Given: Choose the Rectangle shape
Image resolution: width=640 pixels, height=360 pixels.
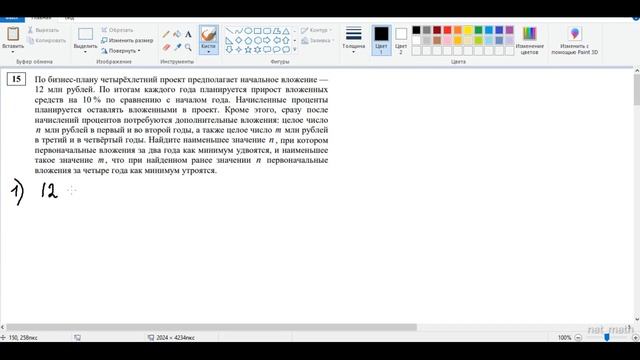Looking at the screenshot, I should click(x=258, y=31).
